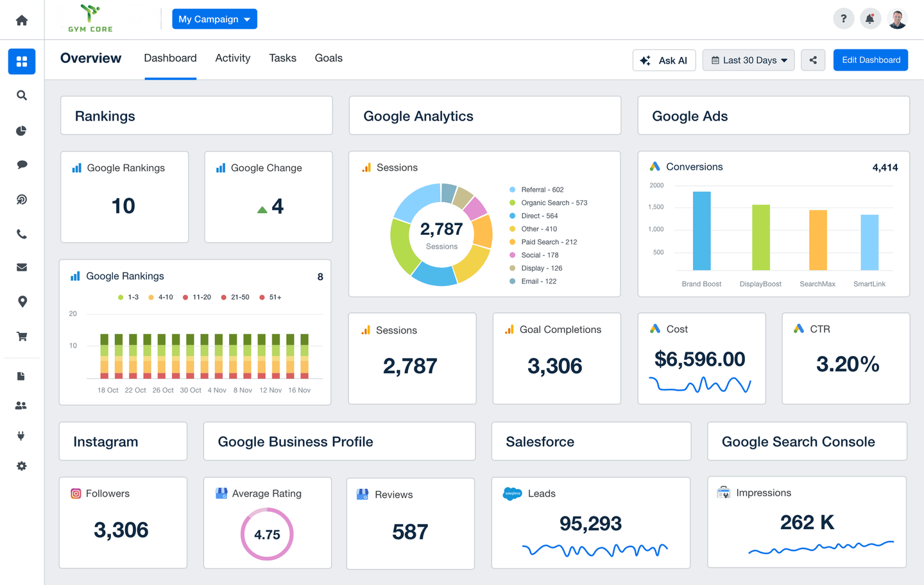The height and width of the screenshot is (585, 924).
Task: Click the Cost sparkline chart
Action: pos(700,384)
